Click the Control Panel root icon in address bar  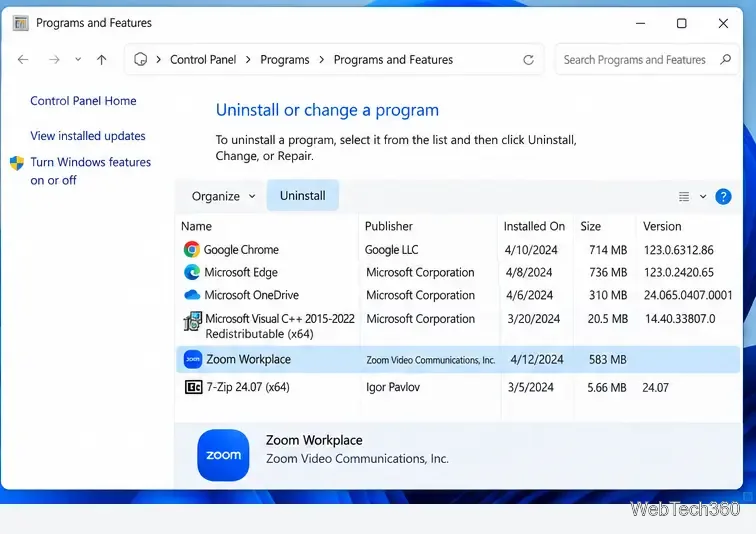(140, 59)
